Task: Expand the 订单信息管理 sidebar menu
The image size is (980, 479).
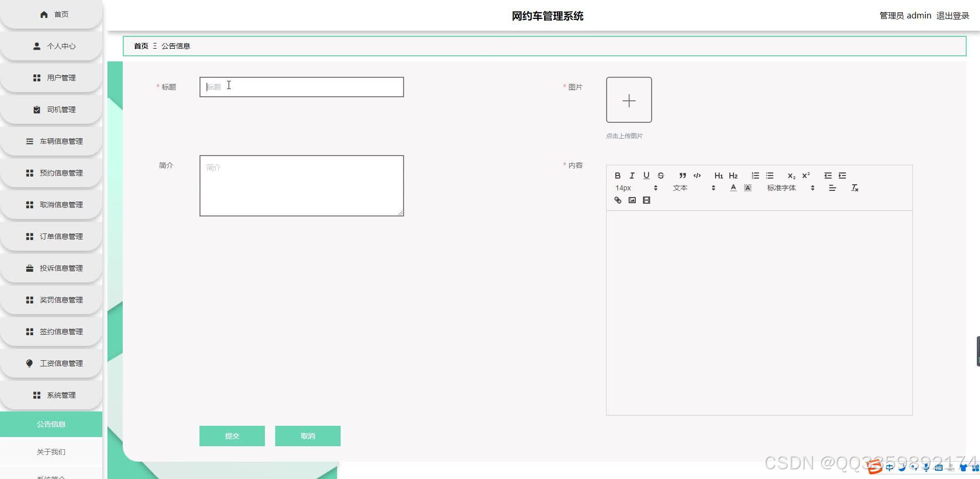Action: [51, 236]
